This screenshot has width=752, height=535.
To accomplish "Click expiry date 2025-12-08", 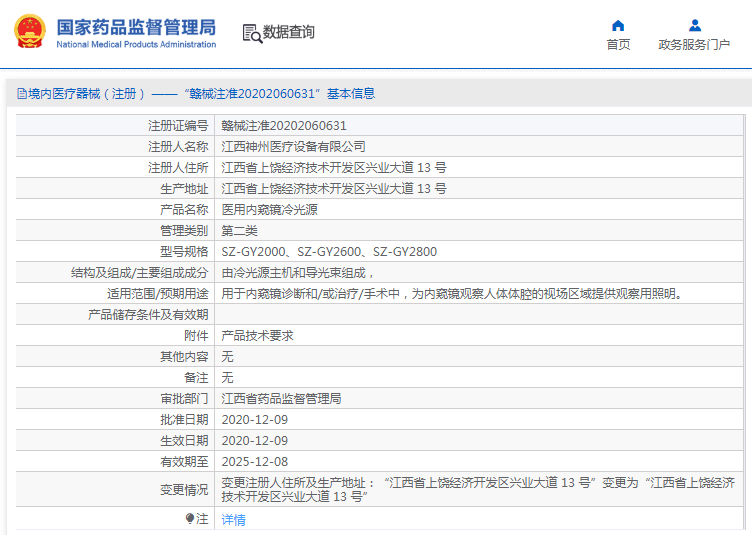I will (x=255, y=462).
